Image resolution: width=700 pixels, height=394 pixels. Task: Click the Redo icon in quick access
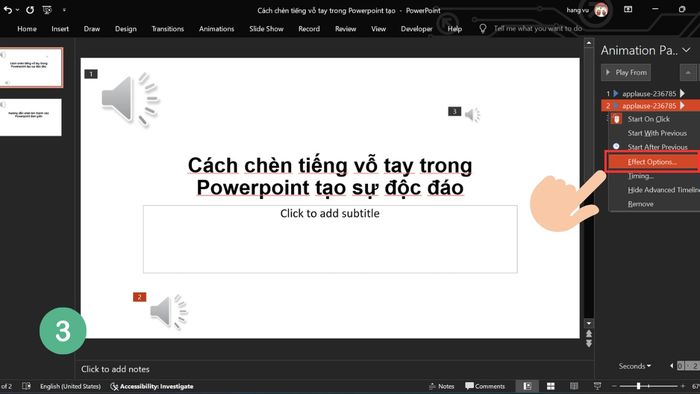(x=30, y=10)
